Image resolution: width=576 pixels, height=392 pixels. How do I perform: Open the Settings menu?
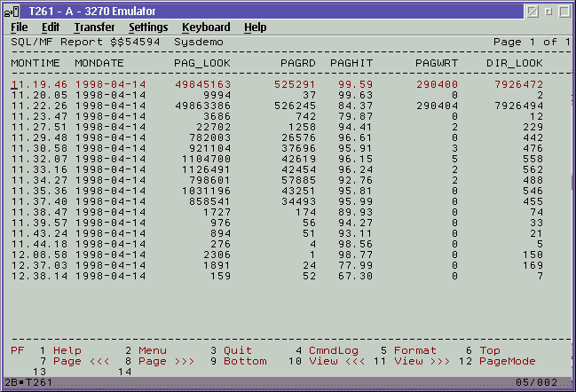pyautogui.click(x=148, y=27)
